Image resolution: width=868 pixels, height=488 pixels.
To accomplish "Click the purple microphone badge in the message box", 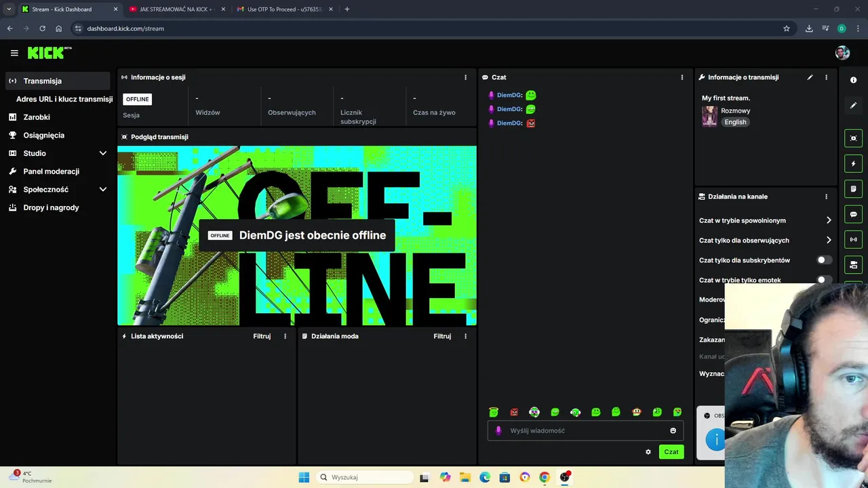I will click(x=498, y=430).
